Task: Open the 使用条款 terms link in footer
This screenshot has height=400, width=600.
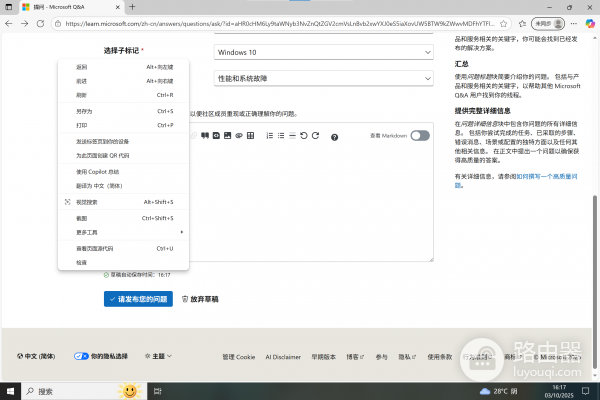Action: point(440,357)
